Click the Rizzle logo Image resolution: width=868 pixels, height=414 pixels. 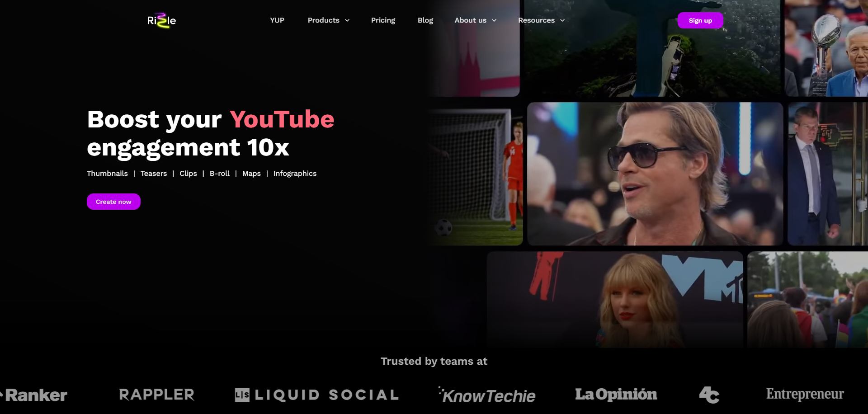[161, 20]
